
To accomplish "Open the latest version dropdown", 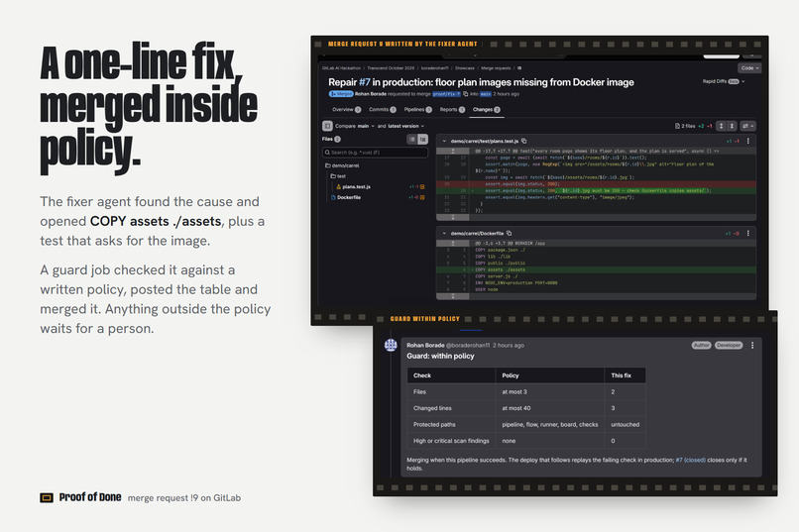I will (406, 126).
